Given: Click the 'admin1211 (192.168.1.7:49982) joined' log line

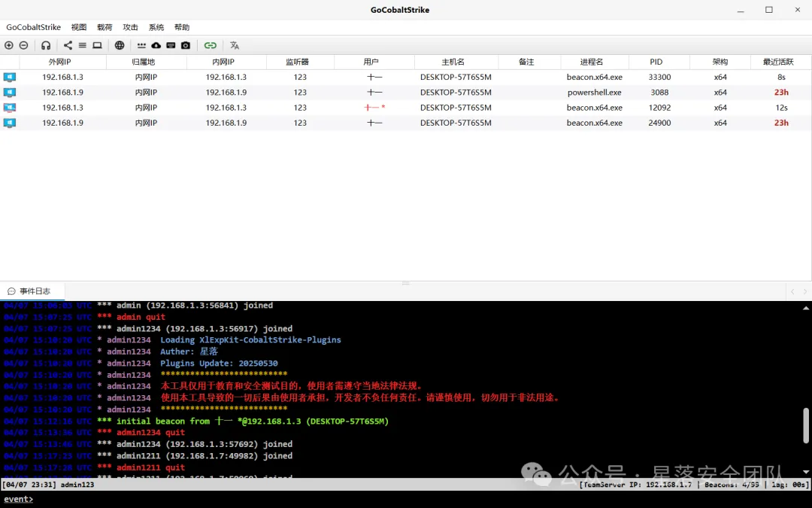Looking at the screenshot, I should tap(204, 455).
